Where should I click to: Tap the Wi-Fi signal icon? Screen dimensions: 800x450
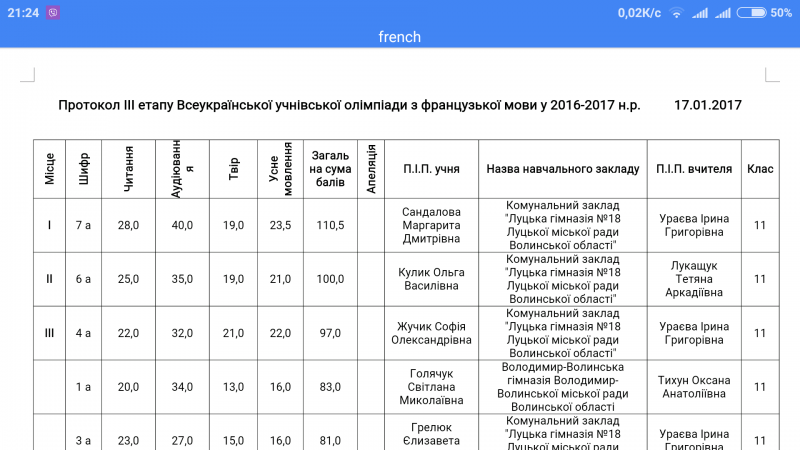click(x=677, y=13)
